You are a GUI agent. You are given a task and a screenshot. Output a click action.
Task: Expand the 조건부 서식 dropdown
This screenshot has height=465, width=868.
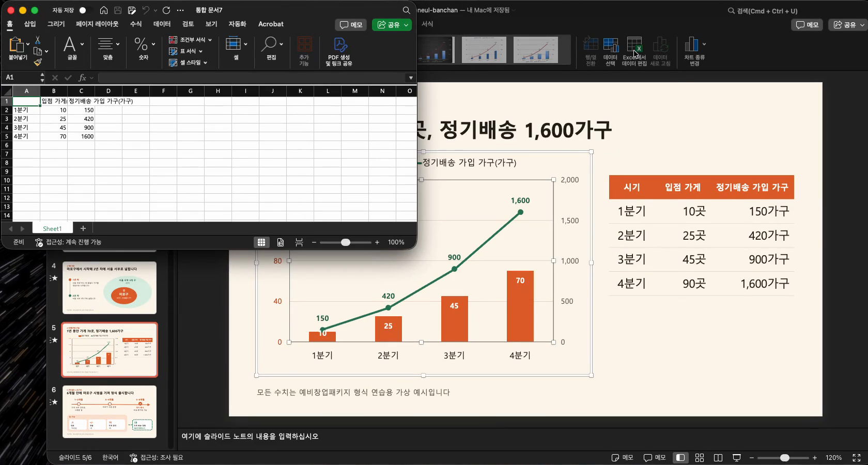pos(210,40)
